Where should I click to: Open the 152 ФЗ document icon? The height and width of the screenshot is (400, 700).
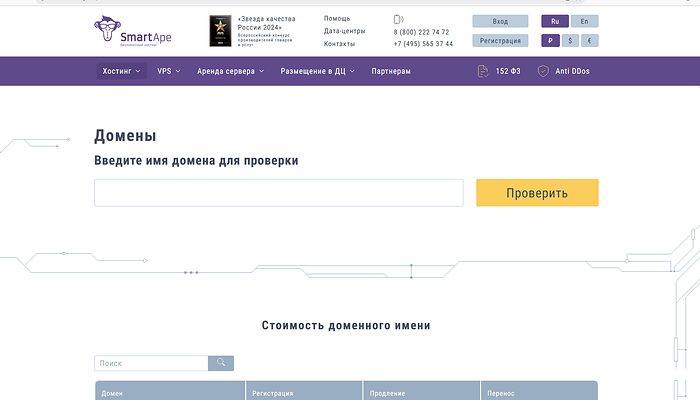click(483, 71)
